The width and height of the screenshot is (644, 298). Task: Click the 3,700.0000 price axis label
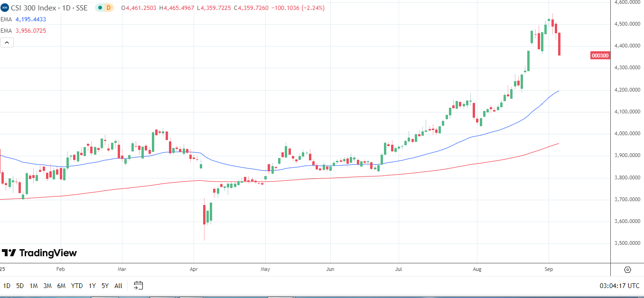pos(627,200)
